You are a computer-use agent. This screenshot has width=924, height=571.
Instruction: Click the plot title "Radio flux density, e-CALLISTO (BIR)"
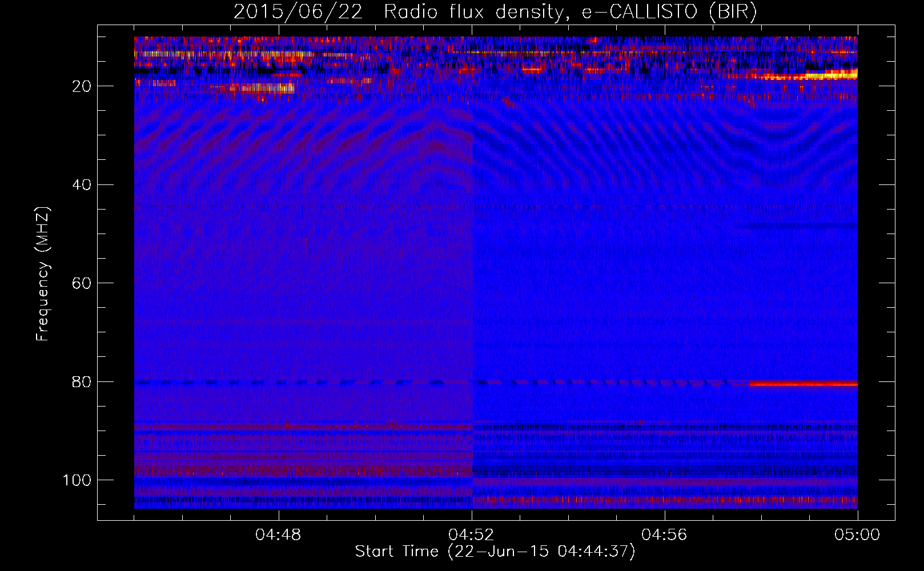[x=570, y=12]
